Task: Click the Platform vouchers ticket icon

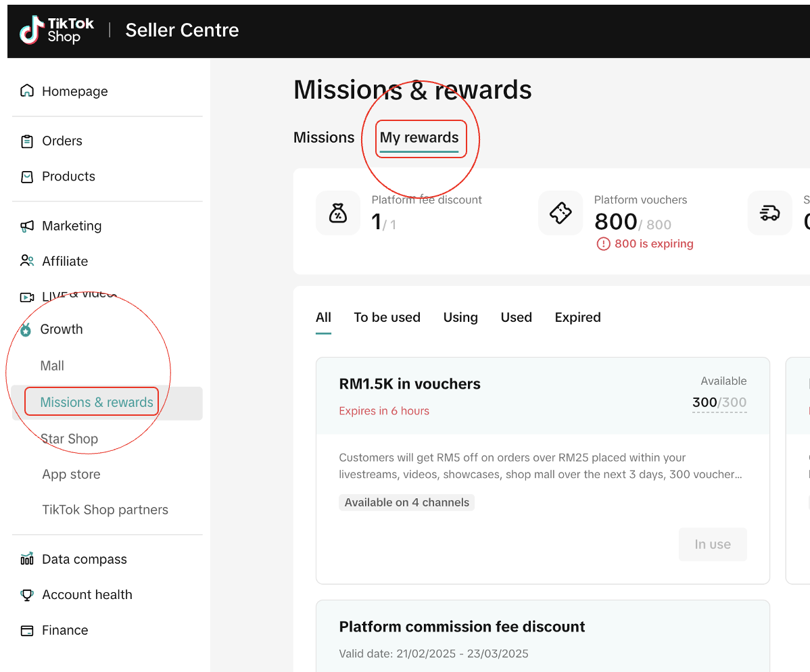Action: (x=561, y=213)
